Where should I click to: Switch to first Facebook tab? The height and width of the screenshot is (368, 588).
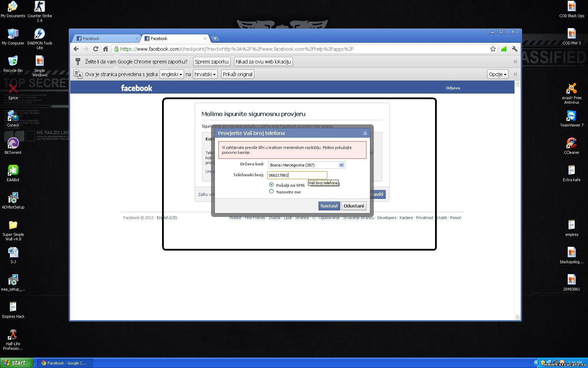(x=106, y=39)
